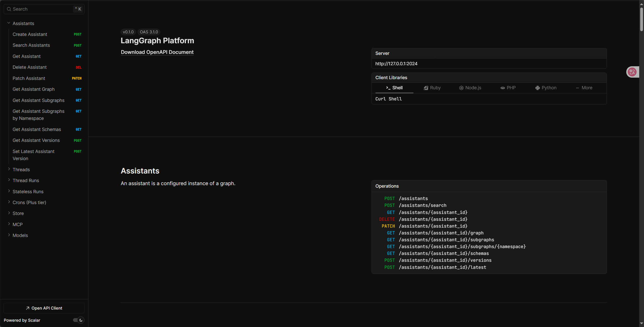The image size is (644, 327).
Task: Open Get Assistant in sidebar
Action: [47, 56]
